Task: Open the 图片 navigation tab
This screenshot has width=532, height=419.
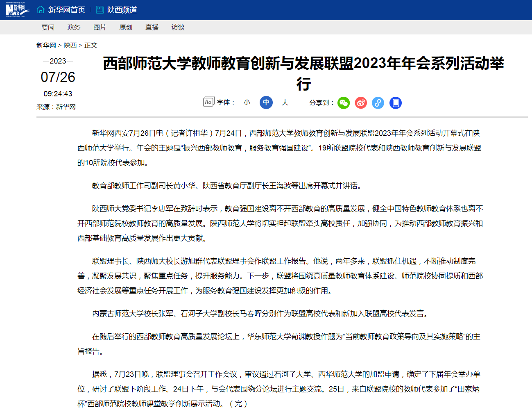Action: tap(100, 27)
